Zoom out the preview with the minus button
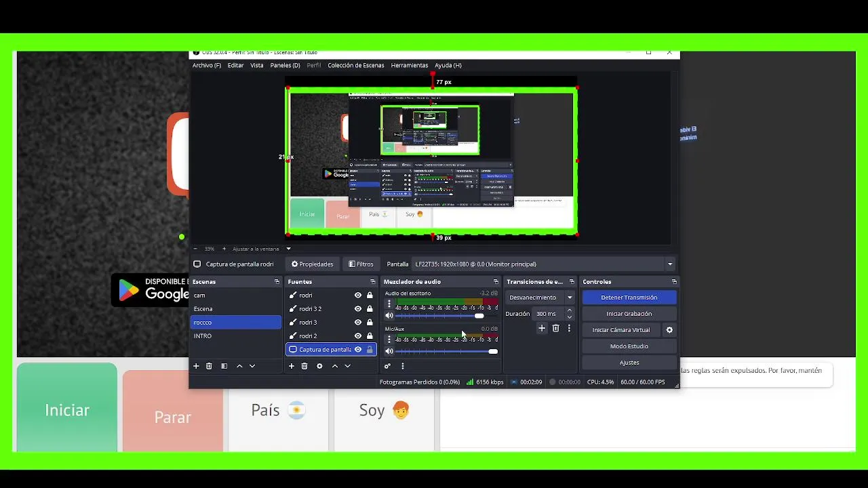Viewport: 868px width, 488px height. [195, 249]
